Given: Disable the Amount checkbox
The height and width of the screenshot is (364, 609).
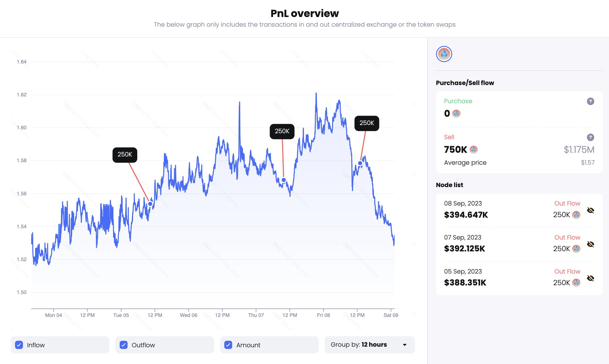Looking at the screenshot, I should (228, 345).
